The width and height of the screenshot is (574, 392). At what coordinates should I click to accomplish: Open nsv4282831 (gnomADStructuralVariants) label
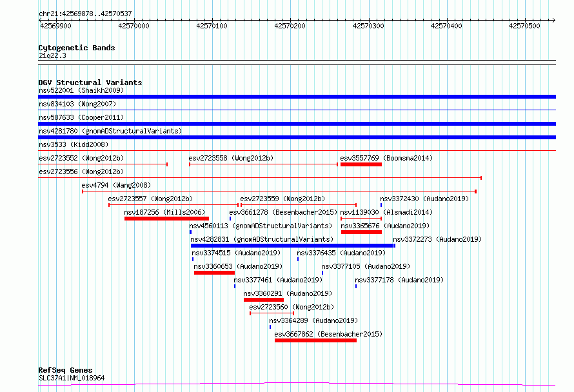click(262, 239)
